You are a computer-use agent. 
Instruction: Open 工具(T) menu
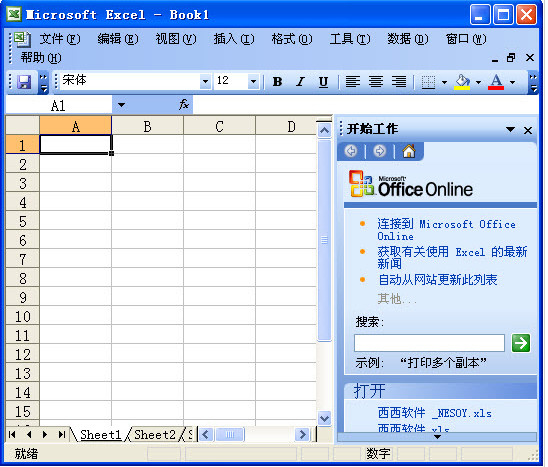click(350, 39)
